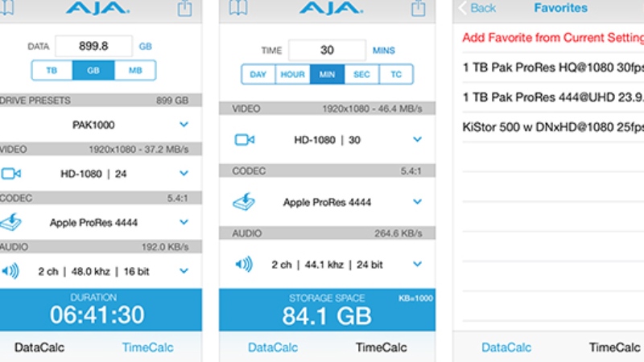Viewport: 644px width, 362px height.
Task: Select the HOUR time unit segment
Action: click(291, 75)
